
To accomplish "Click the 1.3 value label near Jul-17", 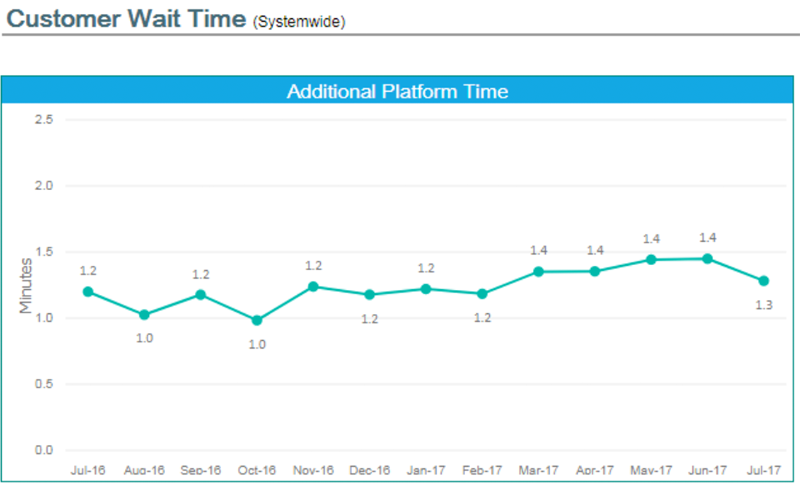I will click(x=765, y=305).
